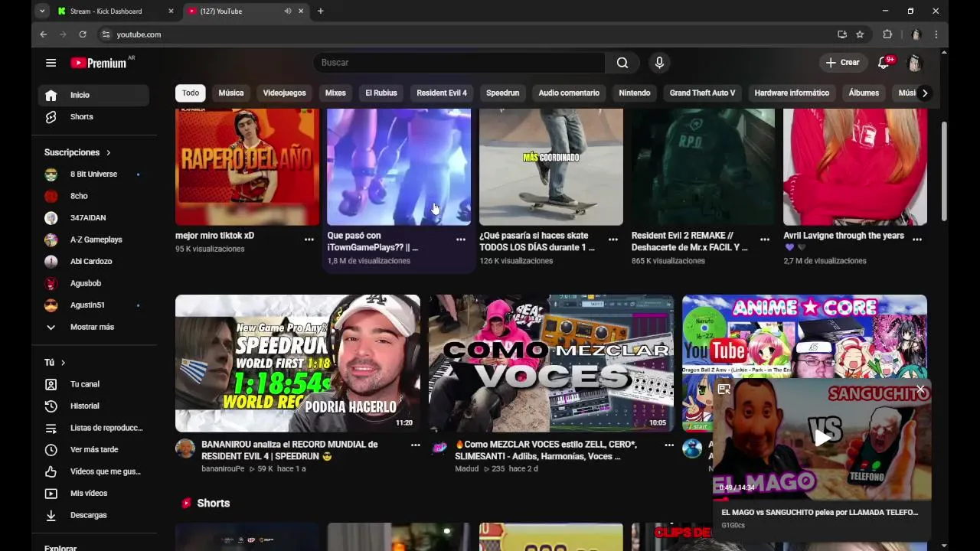This screenshot has height=551, width=980.
Task: Open Ver más tarde list
Action: coord(93,450)
